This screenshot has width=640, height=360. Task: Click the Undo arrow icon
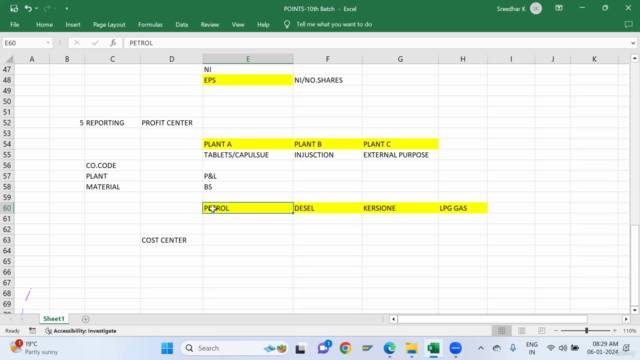point(28,8)
